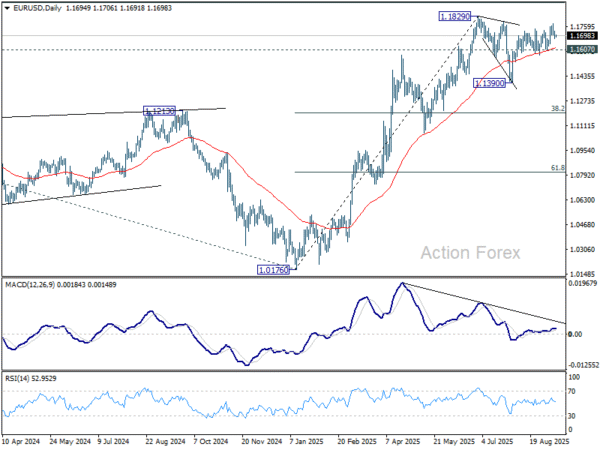
Task: Select the 61.8 Fibonacci retracement line label
Action: point(558,168)
